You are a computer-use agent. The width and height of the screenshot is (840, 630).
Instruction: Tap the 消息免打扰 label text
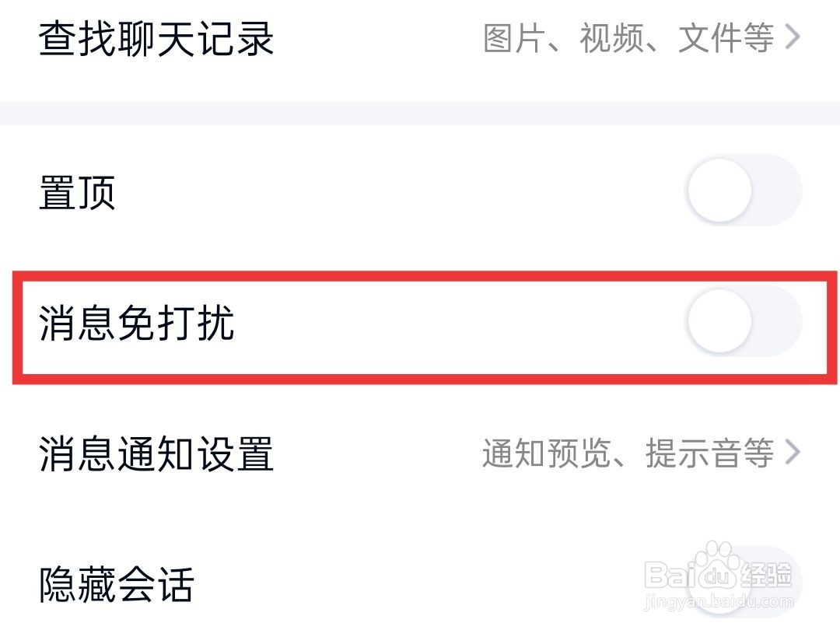[x=137, y=323]
